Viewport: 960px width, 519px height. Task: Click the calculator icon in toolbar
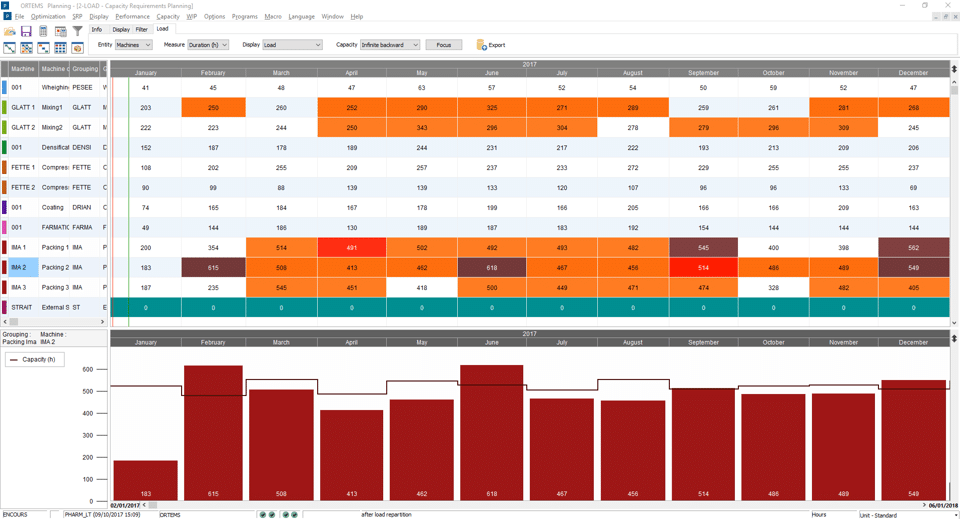tap(43, 31)
